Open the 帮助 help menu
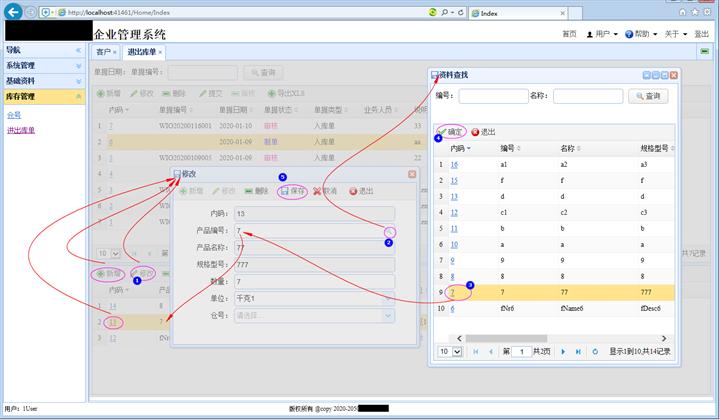The height and width of the screenshot is (419, 719). coord(640,34)
